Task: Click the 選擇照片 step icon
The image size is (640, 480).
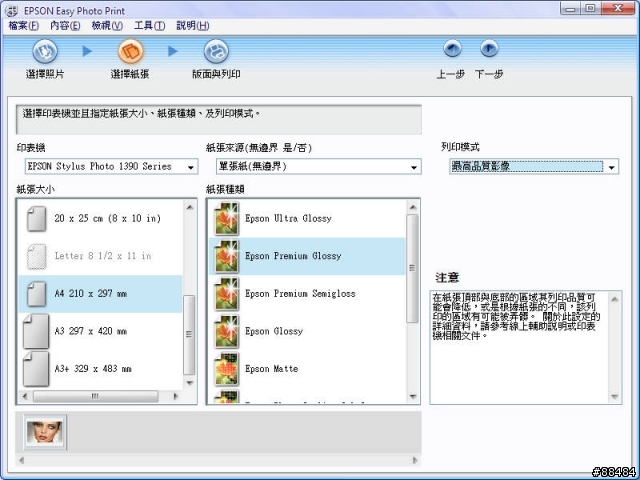Action: click(45, 51)
